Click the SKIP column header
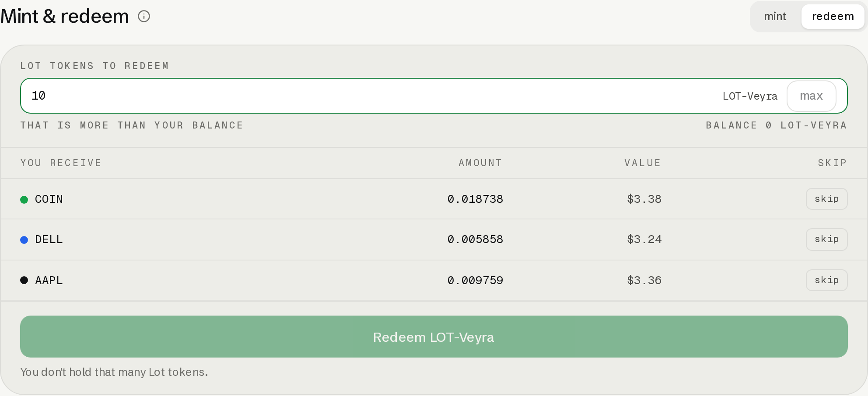 (x=833, y=163)
